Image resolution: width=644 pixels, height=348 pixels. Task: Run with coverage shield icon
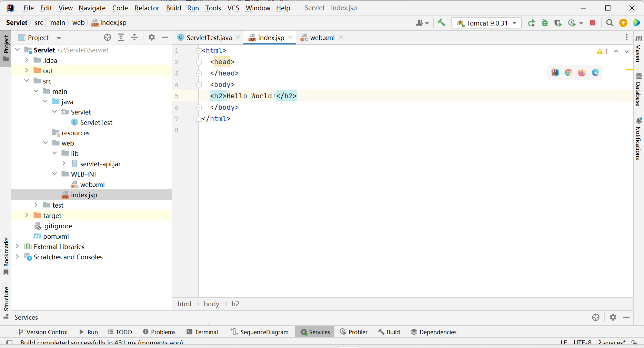pos(558,23)
